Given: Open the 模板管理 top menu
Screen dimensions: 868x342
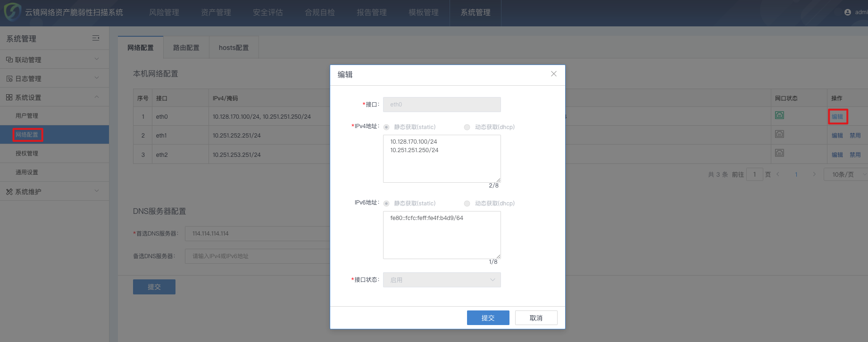Looking at the screenshot, I should click(x=424, y=13).
